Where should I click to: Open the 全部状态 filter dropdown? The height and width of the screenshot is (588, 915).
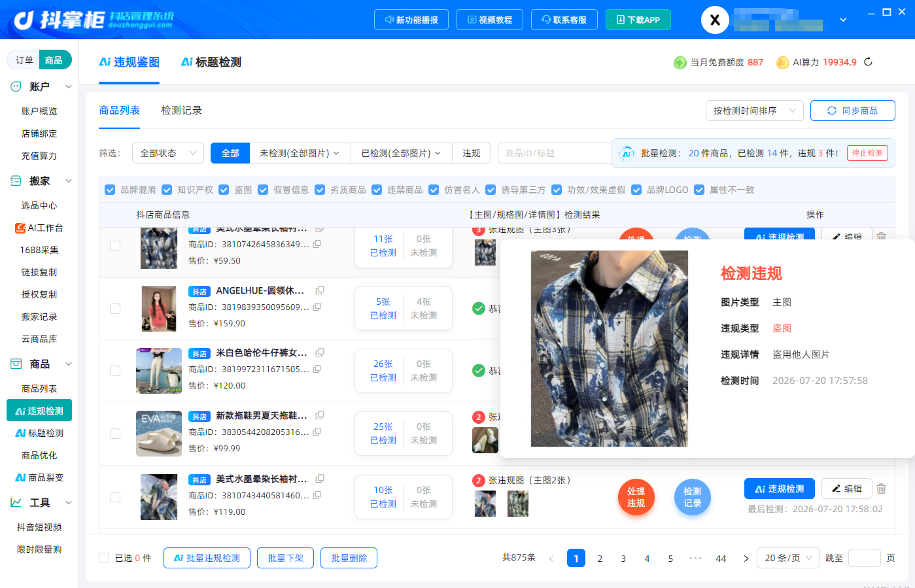(168, 153)
